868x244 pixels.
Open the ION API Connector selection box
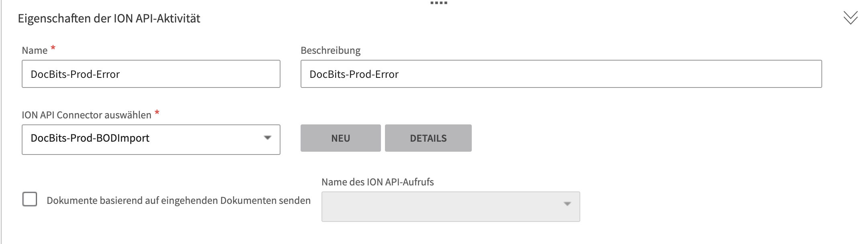(x=151, y=139)
